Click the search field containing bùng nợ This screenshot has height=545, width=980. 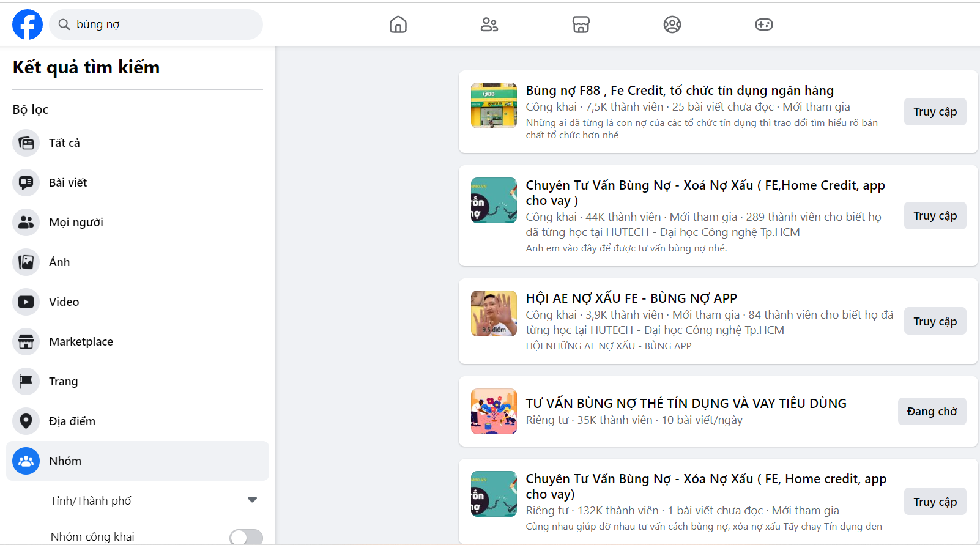(156, 24)
